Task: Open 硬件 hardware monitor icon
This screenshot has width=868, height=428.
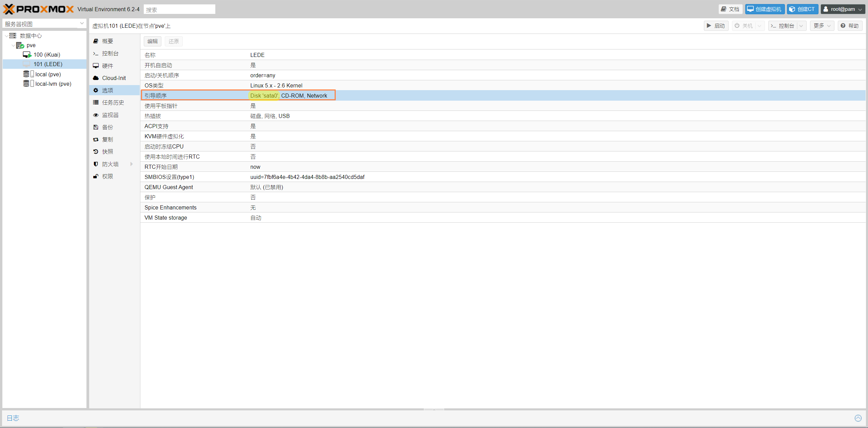Action: tap(96, 66)
